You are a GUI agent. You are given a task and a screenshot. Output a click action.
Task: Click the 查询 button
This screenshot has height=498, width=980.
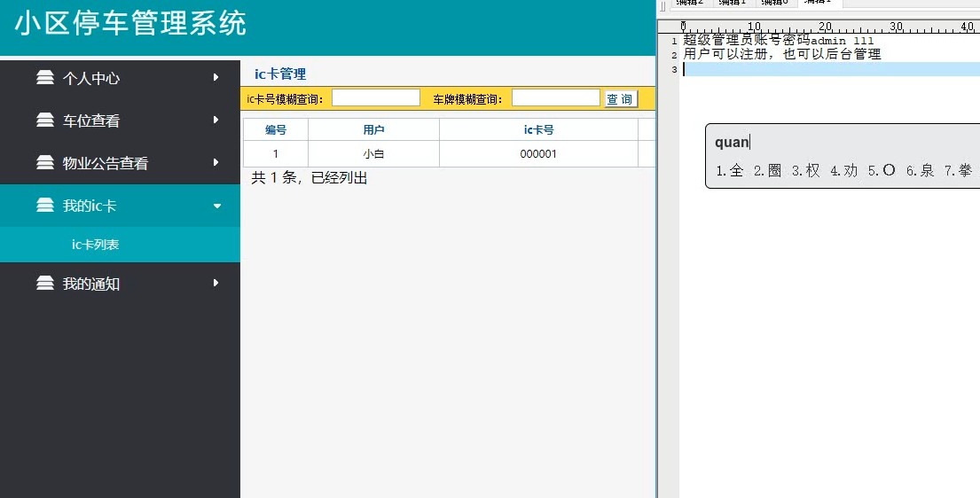coord(620,98)
